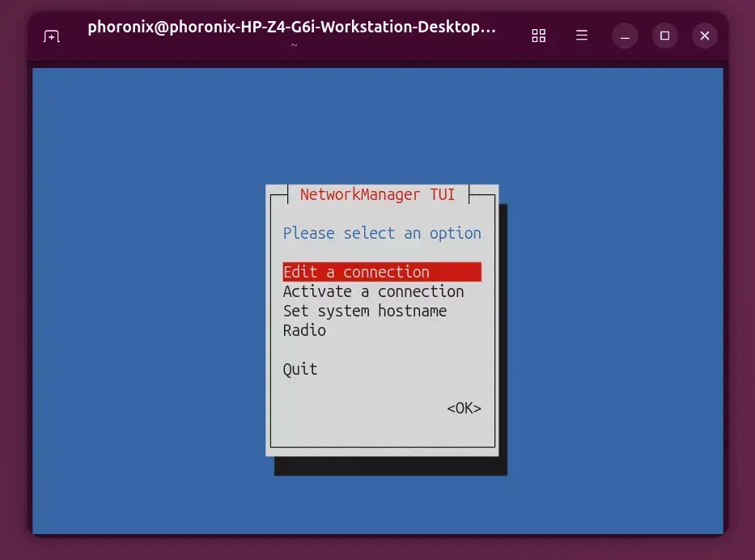
Task: Open the terminal hamburger menu
Action: click(x=582, y=36)
